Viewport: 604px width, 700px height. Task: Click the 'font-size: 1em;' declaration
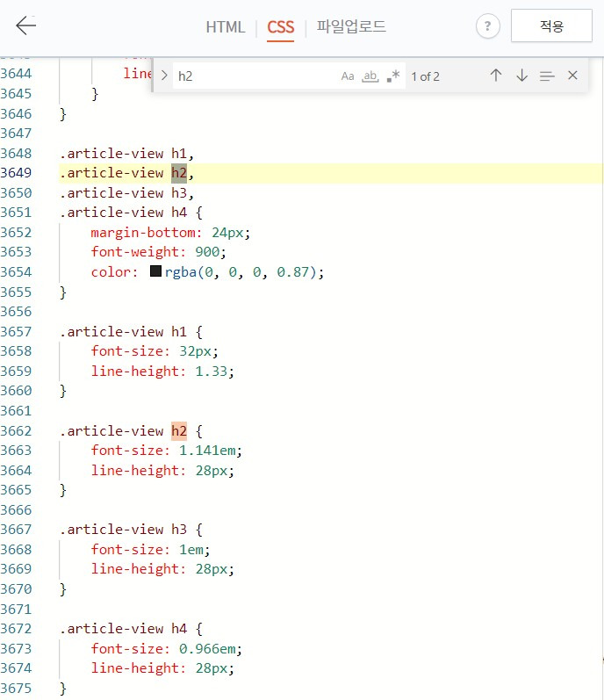150,550
